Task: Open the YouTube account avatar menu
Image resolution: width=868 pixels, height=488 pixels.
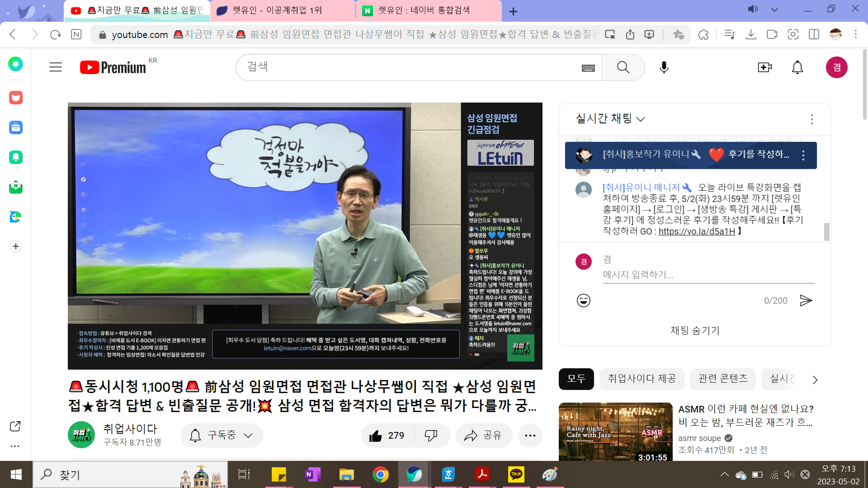Action: [x=837, y=67]
